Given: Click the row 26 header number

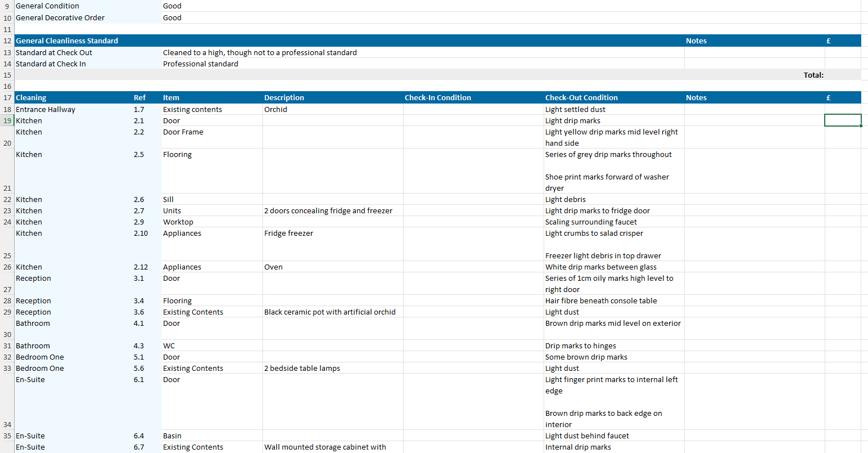Looking at the screenshot, I should tap(7, 267).
